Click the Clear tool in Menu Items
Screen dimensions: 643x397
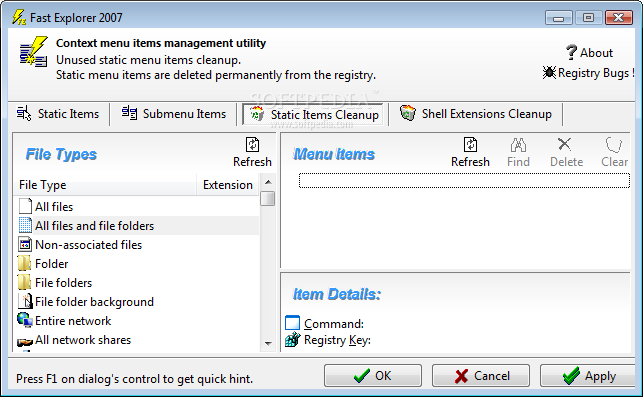coord(614,152)
